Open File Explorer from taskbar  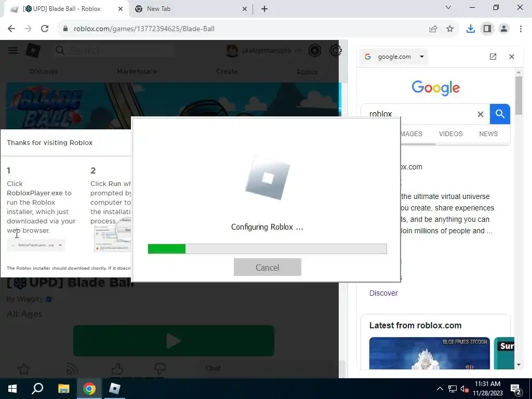pos(63,389)
